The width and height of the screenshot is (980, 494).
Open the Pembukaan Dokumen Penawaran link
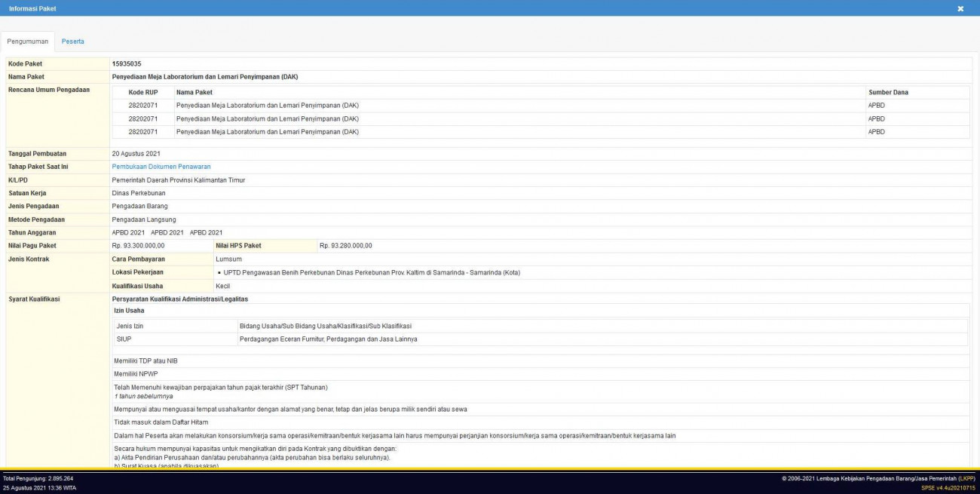(161, 167)
